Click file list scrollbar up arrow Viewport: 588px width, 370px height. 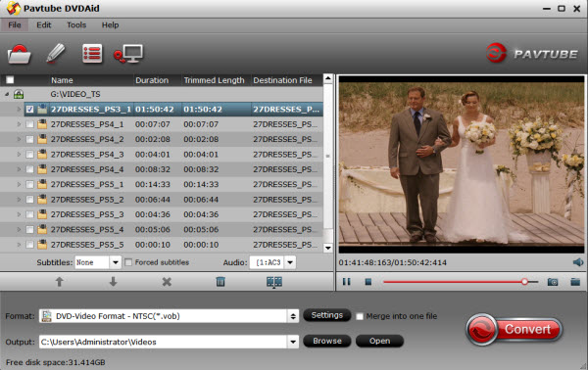328,78
